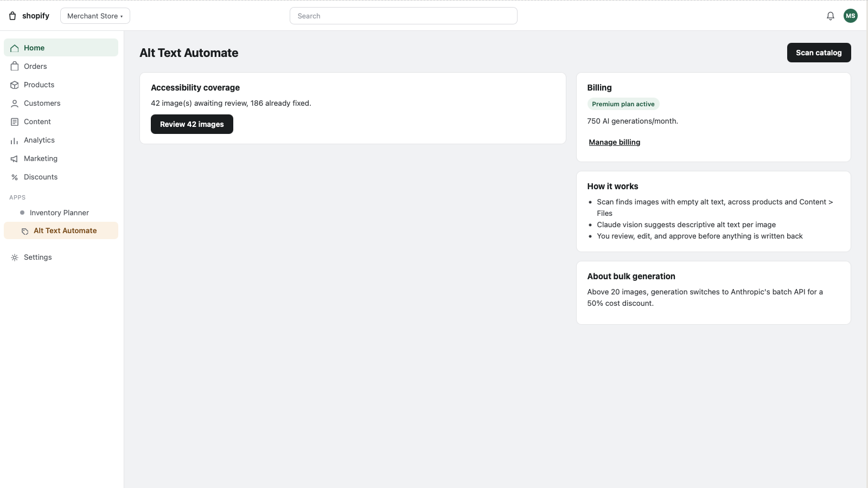Screen dimensions: 868x488
Task: Select the Alt Text Automate app
Action: [61, 230]
